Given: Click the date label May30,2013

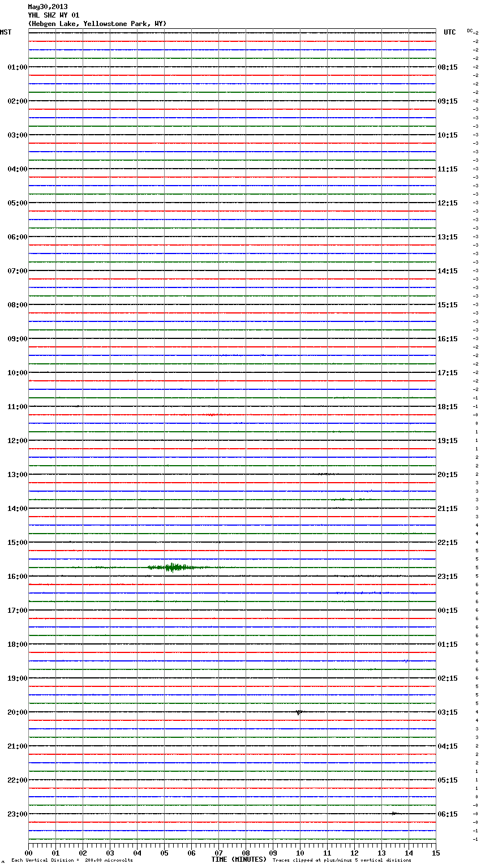Looking at the screenshot, I should pyautogui.click(x=48, y=7).
